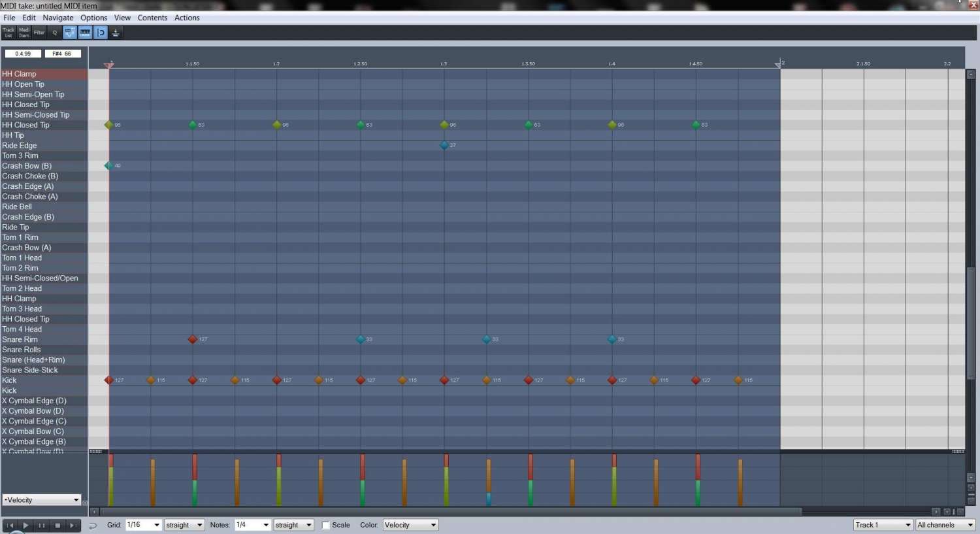
Task: Toggle the Filter toolbar button
Action: (x=39, y=33)
